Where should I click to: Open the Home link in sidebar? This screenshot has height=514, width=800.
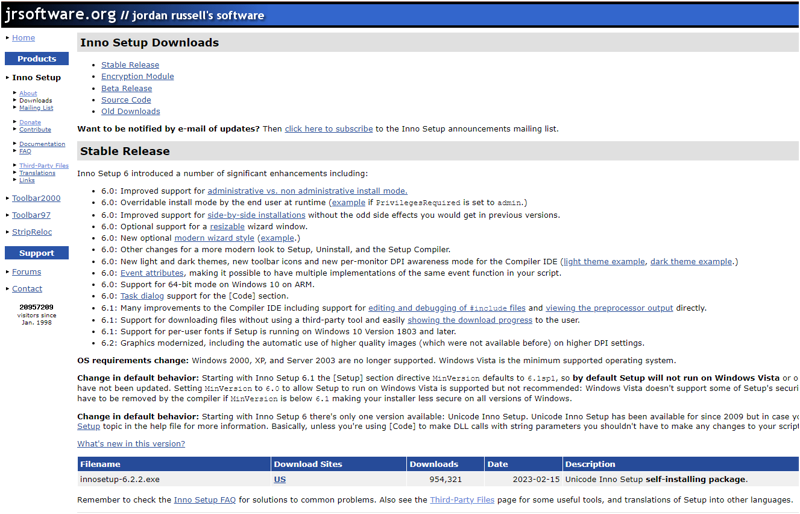pyautogui.click(x=23, y=38)
